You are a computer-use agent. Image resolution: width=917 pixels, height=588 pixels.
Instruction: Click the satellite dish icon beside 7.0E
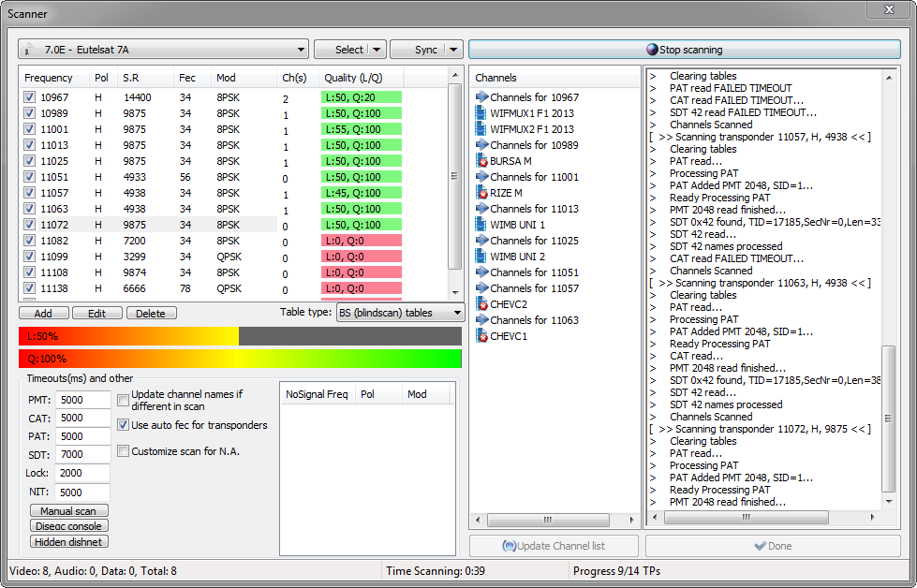pos(29,50)
